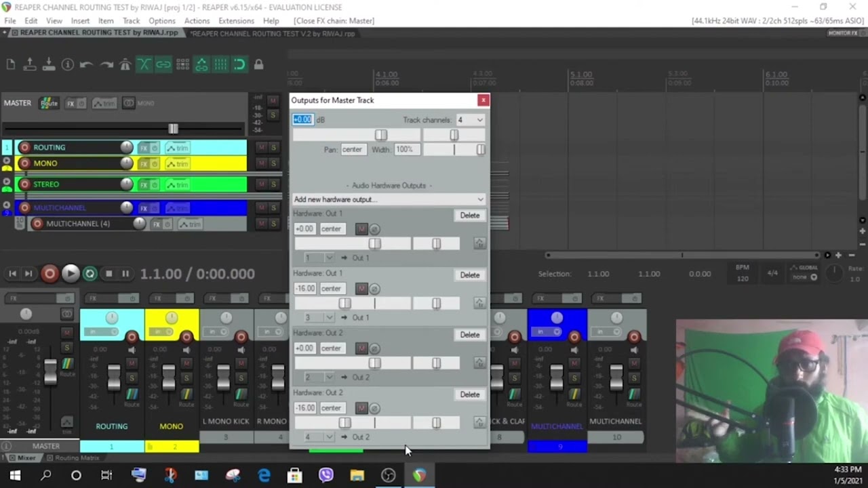
Task: Click the Width slider in Outputs dialog
Action: click(x=454, y=149)
